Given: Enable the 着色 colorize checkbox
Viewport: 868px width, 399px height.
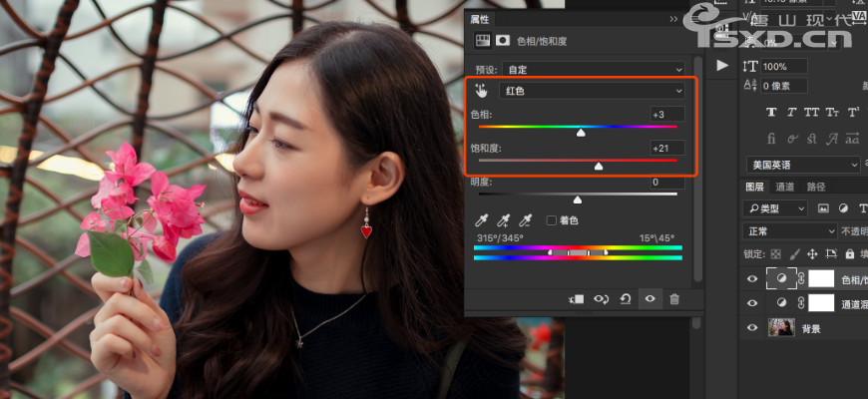Looking at the screenshot, I should tap(552, 220).
